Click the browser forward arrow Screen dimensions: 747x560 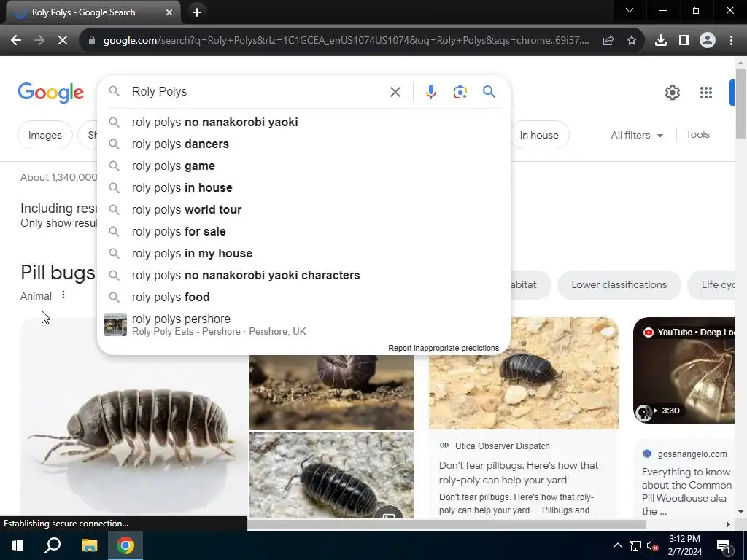tap(39, 41)
